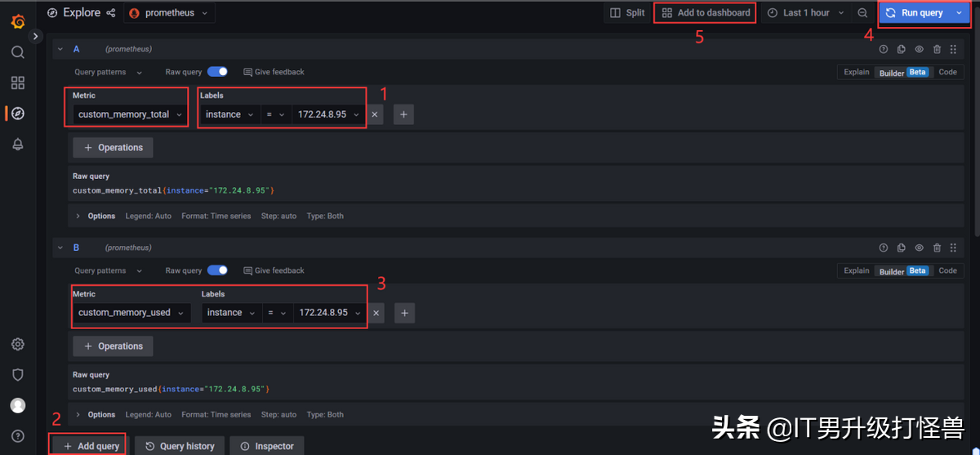
Task: Click Give feedback link in query B
Action: pos(274,270)
